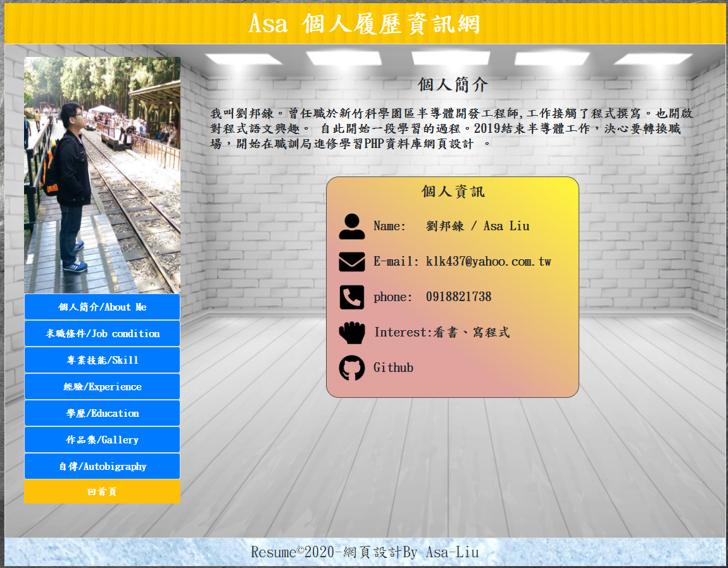728x568 pixels.
Task: View the 作品集/Gallery section
Action: (x=102, y=440)
